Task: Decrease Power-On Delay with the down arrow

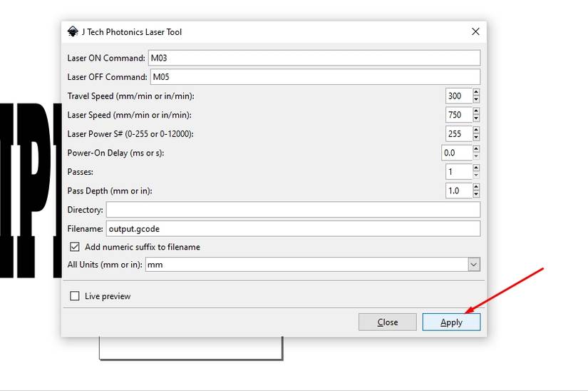Action: [x=476, y=156]
